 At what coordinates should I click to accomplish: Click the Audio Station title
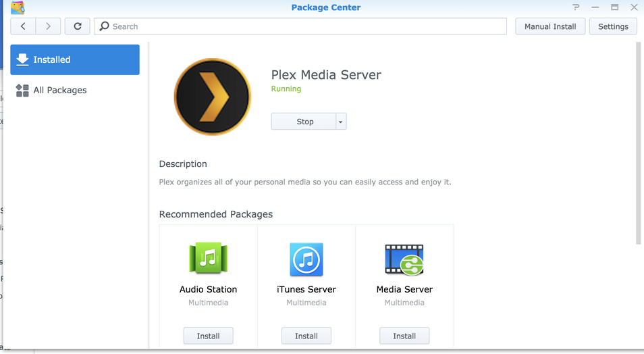(x=208, y=289)
